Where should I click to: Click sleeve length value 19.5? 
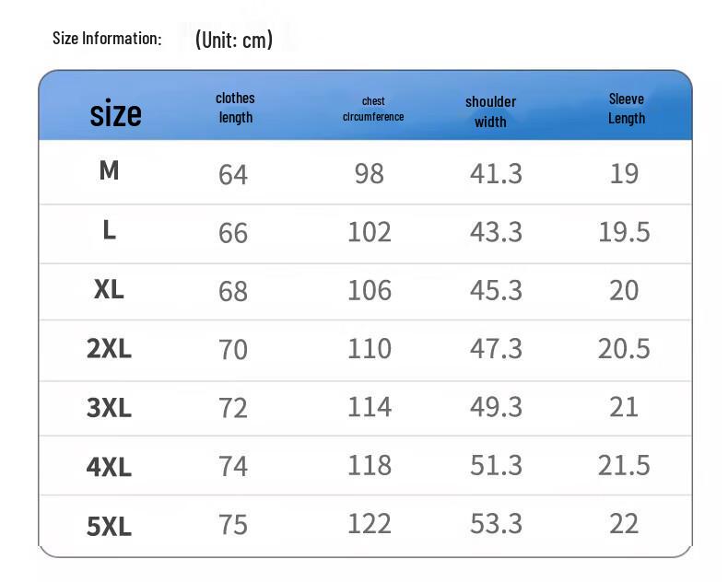click(x=624, y=232)
